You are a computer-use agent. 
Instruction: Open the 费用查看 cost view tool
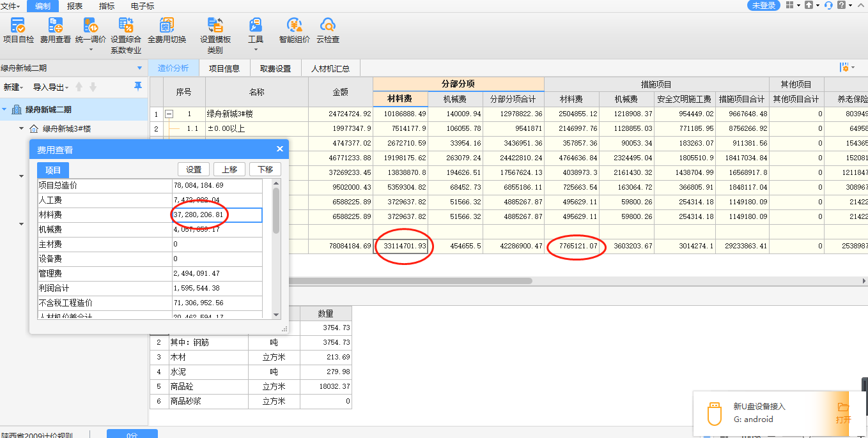(x=55, y=30)
